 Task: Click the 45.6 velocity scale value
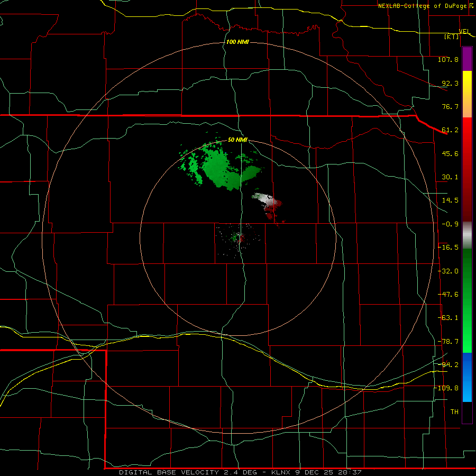(x=450, y=153)
